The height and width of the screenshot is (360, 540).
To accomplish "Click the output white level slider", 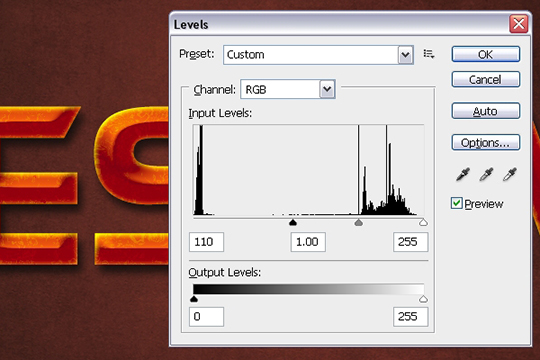I will (x=423, y=299).
